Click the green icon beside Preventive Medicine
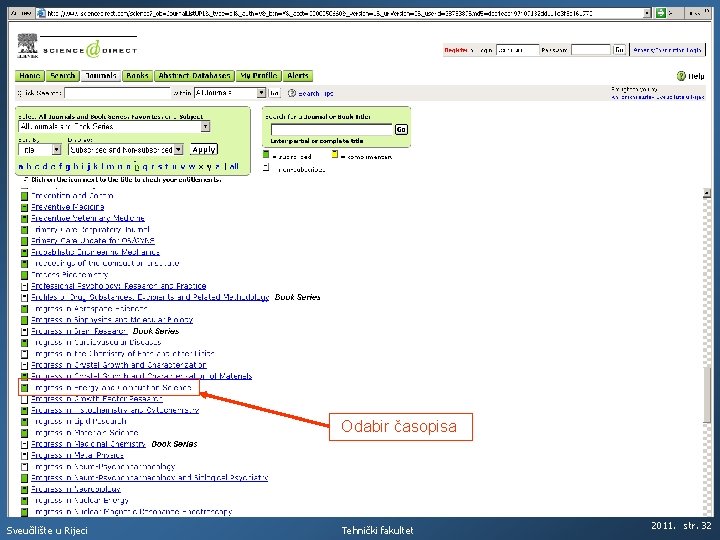The height and width of the screenshot is (540, 720). pos(24,208)
